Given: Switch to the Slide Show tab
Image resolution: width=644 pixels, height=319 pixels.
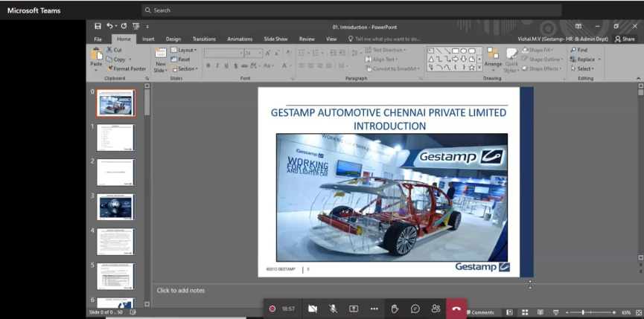Looking at the screenshot, I should pyautogui.click(x=275, y=39).
